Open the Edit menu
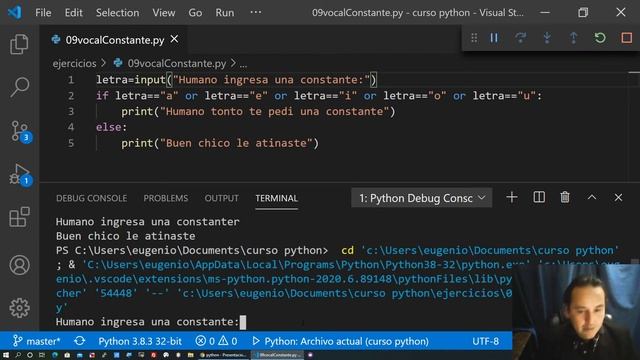This screenshot has height=360, width=640. 73,13
